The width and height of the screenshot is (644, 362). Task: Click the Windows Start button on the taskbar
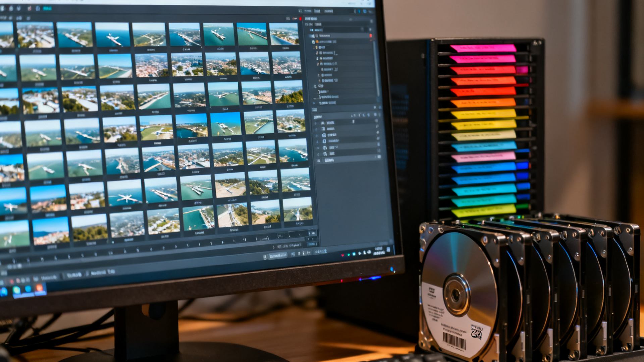coord(4,292)
